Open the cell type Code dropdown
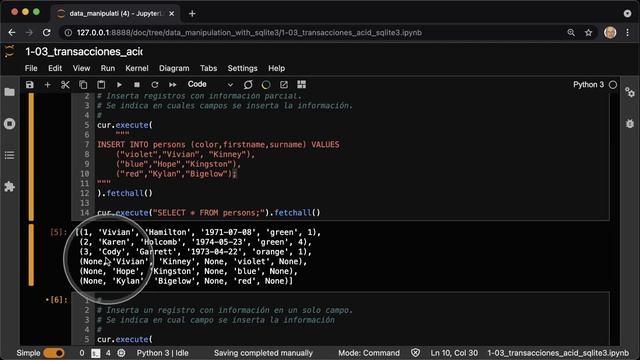This screenshot has height=360, width=640. click(210, 84)
